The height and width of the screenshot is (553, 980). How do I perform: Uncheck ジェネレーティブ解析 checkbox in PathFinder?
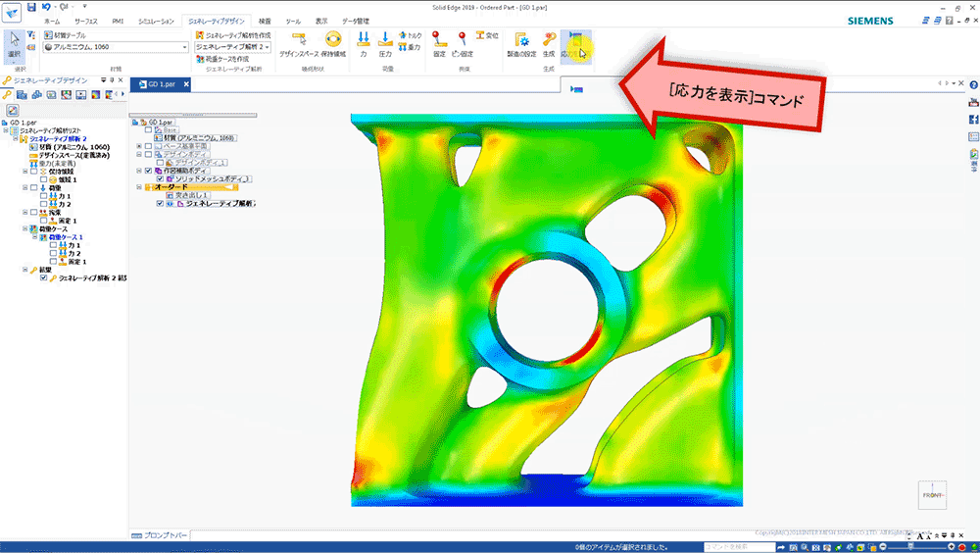pyautogui.click(x=160, y=203)
